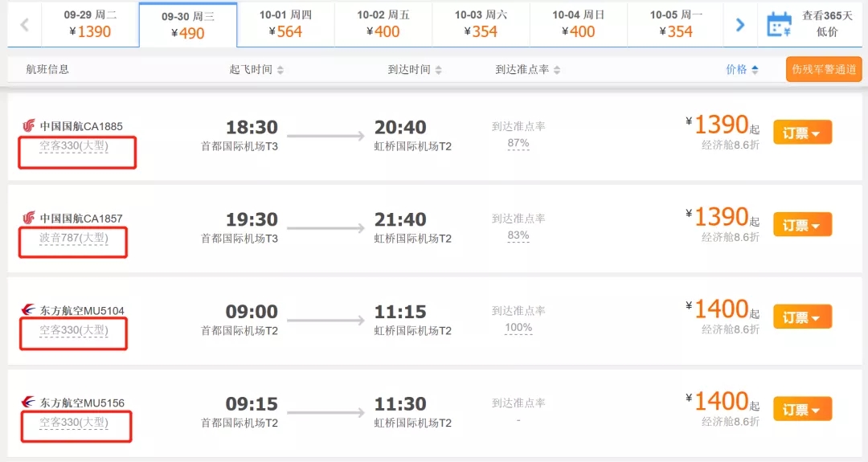Click the next dates right arrow

point(740,24)
